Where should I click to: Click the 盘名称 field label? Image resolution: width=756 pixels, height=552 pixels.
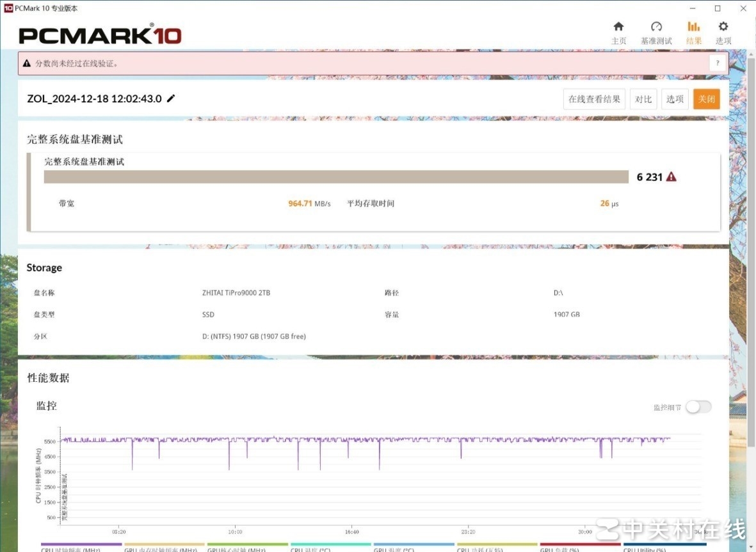(x=44, y=292)
